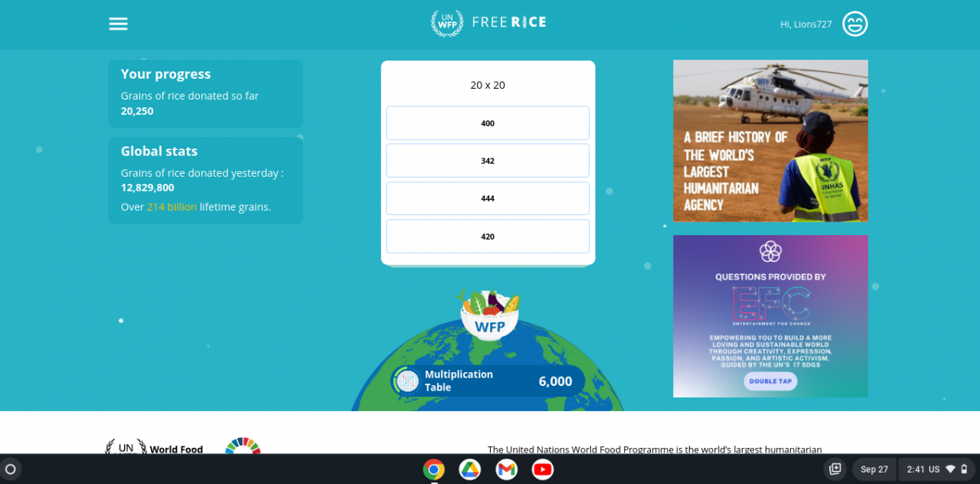Open the hamburger menu
980x484 pixels.
(x=118, y=24)
